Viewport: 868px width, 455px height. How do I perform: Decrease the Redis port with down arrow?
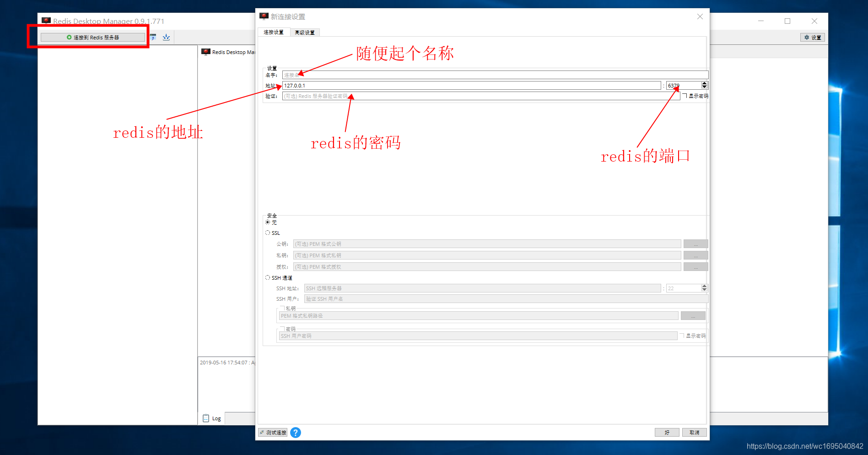[x=705, y=87]
